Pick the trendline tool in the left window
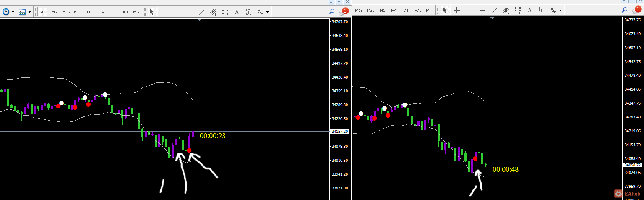Image resolution: width=644 pixels, height=200 pixels. (x=202, y=12)
